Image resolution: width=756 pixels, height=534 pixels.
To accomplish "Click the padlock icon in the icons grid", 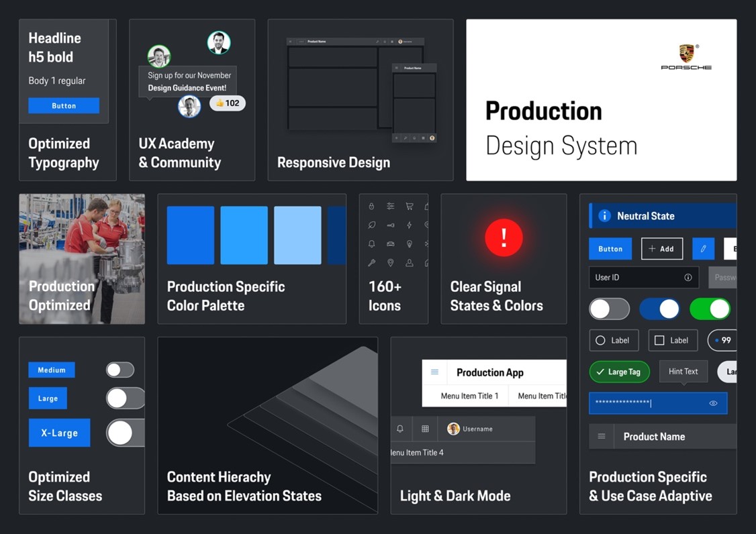I will tap(371, 206).
